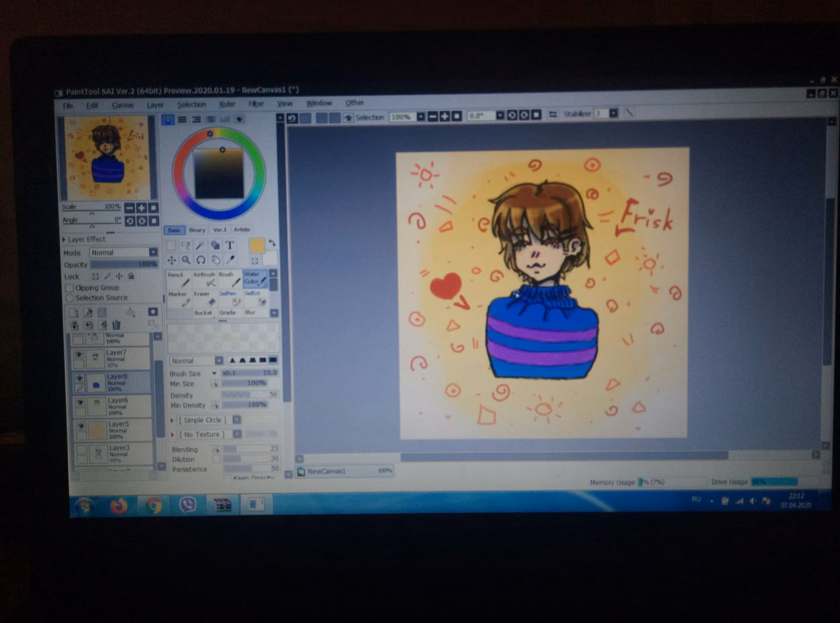
Task: Hide Layer6 using its eye icon
Action: [80, 402]
